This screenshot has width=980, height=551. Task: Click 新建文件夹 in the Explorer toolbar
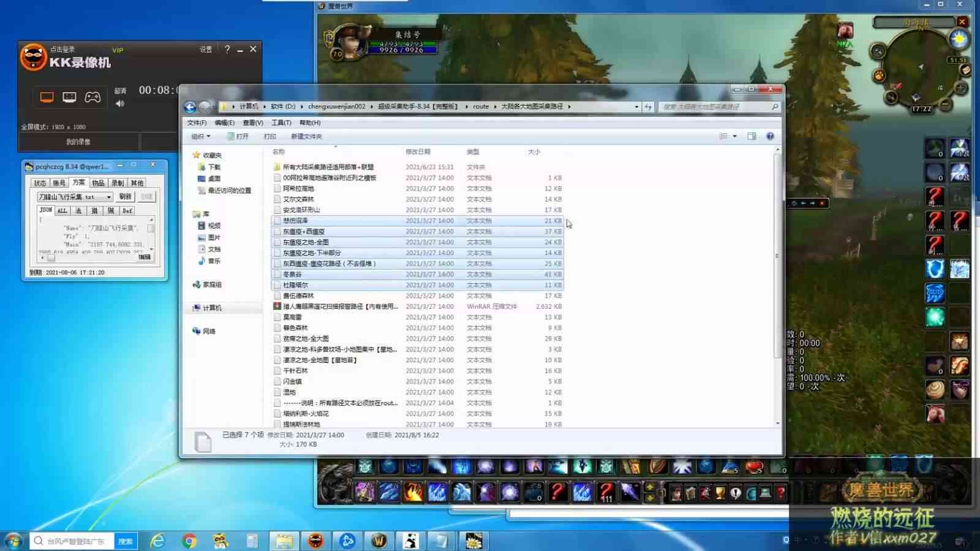coord(306,136)
